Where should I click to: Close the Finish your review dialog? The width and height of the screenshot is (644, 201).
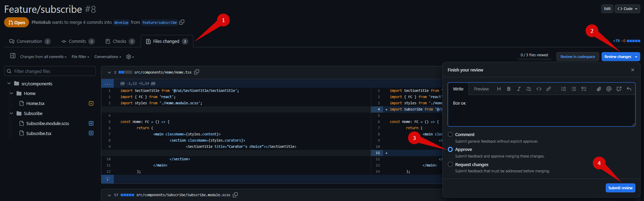pos(632,70)
